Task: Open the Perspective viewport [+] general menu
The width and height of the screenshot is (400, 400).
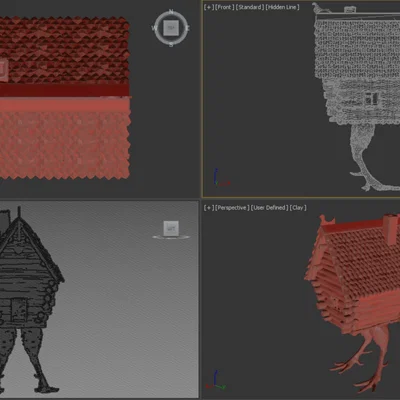Action: (x=209, y=208)
